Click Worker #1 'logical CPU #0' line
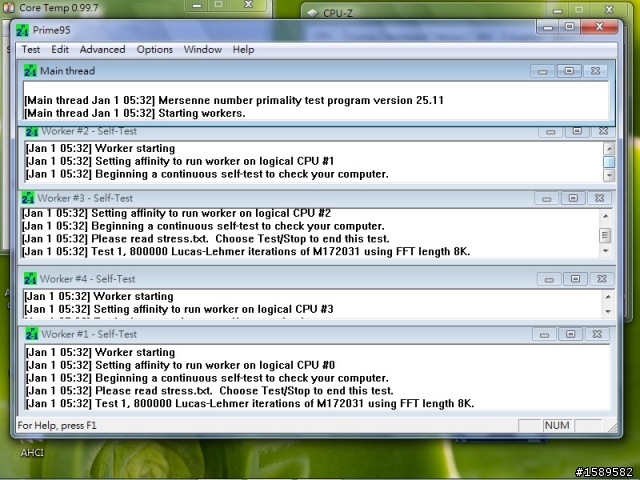This screenshot has height=480, width=640. tap(180, 365)
